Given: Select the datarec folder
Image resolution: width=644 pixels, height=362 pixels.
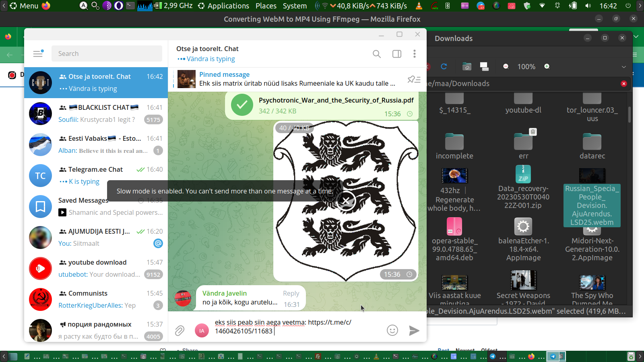Looking at the screenshot, I should (x=592, y=146).
